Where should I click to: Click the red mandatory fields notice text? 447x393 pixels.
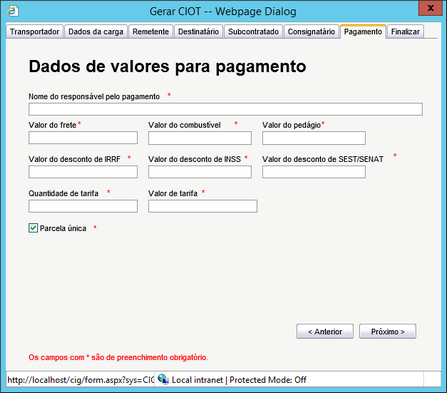coord(118,357)
